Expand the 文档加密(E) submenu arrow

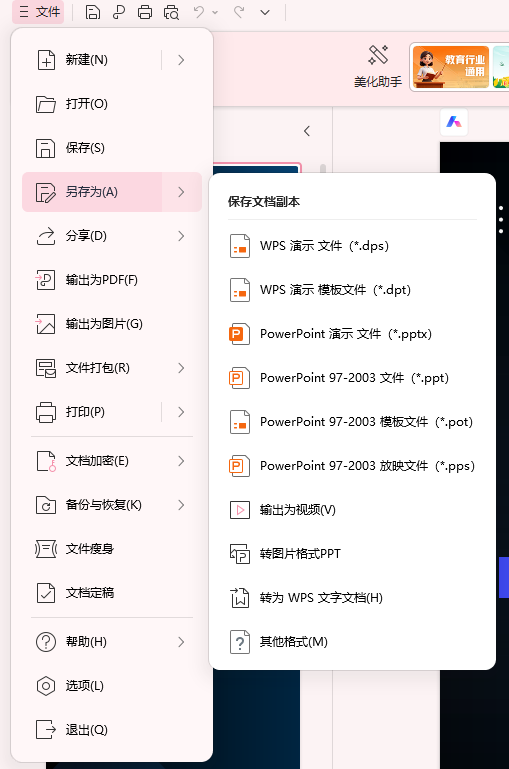(181, 461)
